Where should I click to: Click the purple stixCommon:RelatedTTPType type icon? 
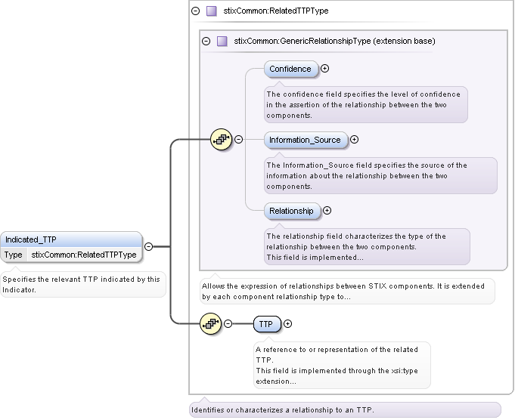(x=212, y=11)
